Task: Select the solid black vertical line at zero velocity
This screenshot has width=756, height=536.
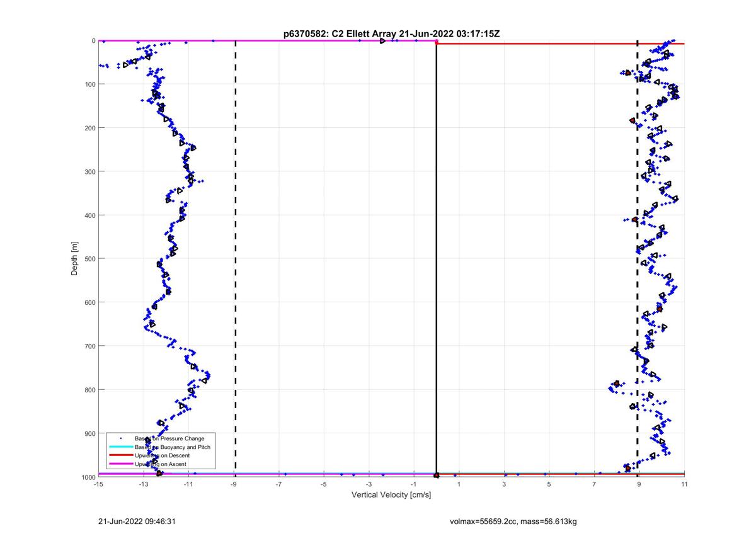Action: click(437, 258)
